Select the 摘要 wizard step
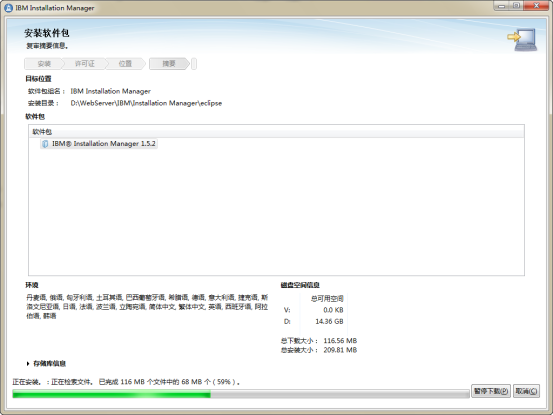The image size is (553, 415). click(169, 64)
